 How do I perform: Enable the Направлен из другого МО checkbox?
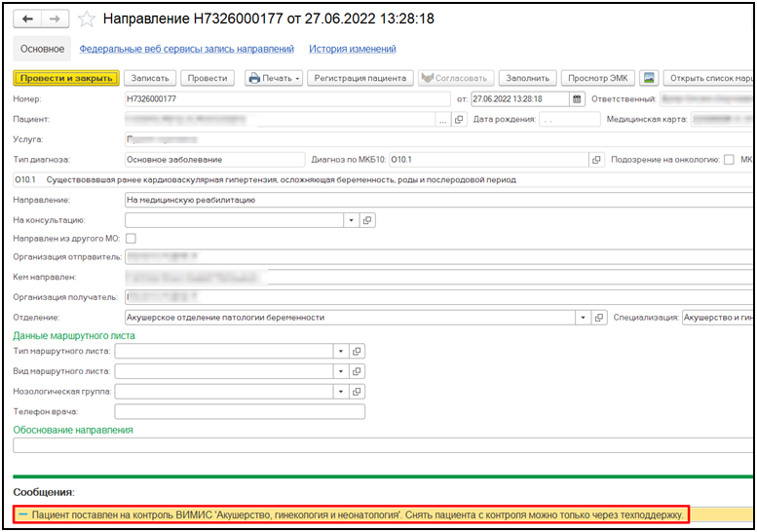pos(131,239)
